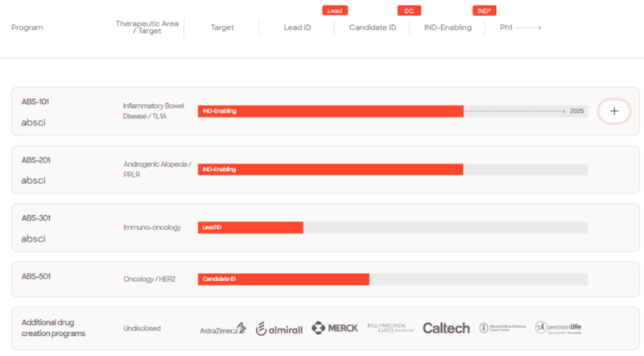
Task: Click the Additional drug creation programs label
Action: [53, 328]
